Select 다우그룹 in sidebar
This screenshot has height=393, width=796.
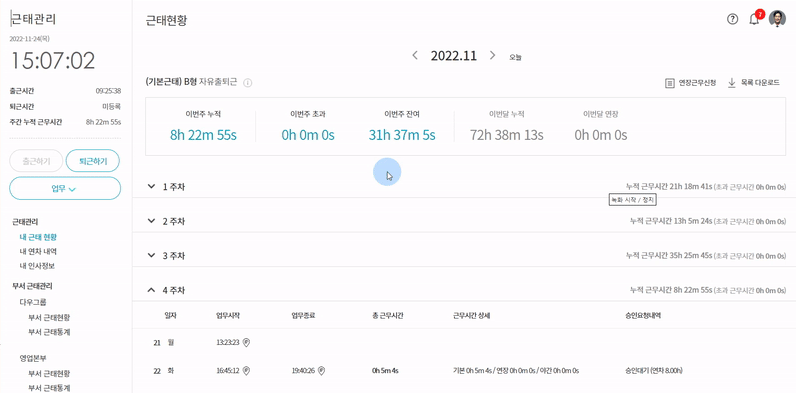pos(33,302)
